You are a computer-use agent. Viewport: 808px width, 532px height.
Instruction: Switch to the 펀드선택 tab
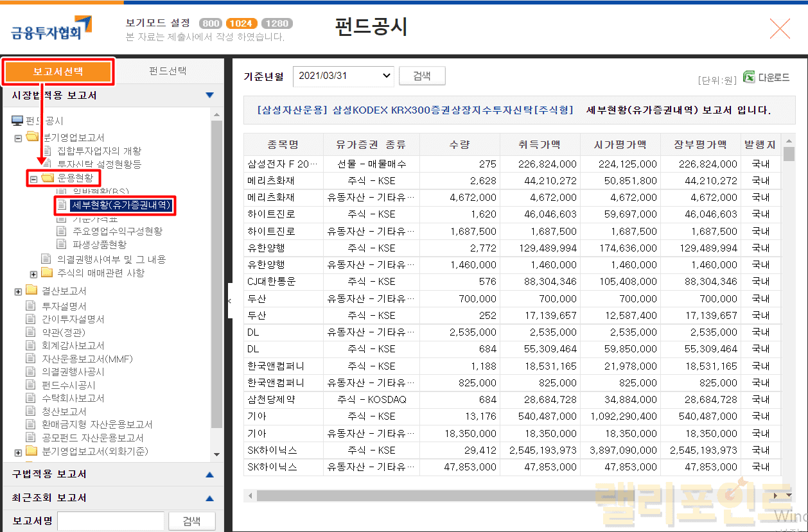click(168, 71)
